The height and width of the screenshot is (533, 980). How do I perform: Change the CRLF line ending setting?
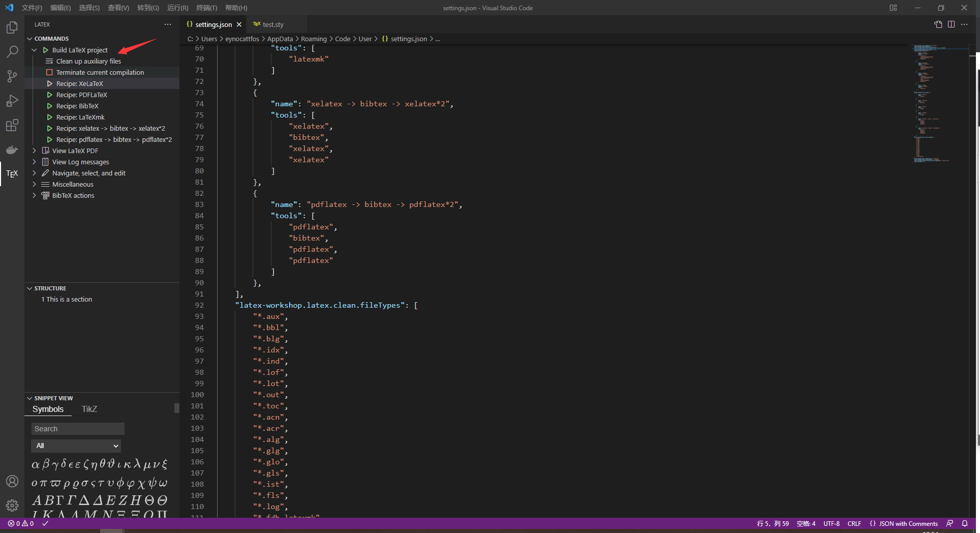click(854, 523)
